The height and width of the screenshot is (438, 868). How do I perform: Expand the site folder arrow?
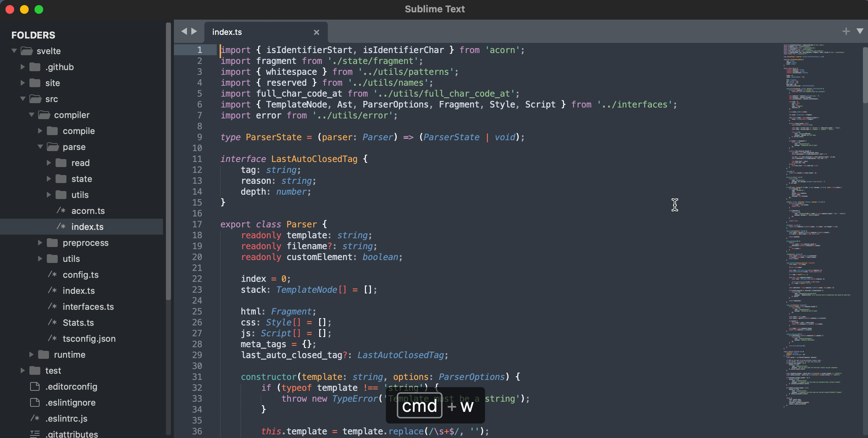pos(23,83)
